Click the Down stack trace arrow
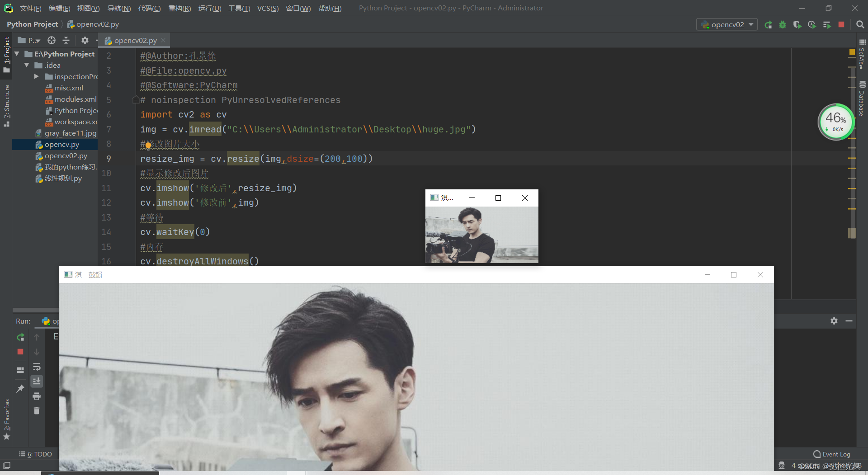The width and height of the screenshot is (868, 475). (37, 352)
